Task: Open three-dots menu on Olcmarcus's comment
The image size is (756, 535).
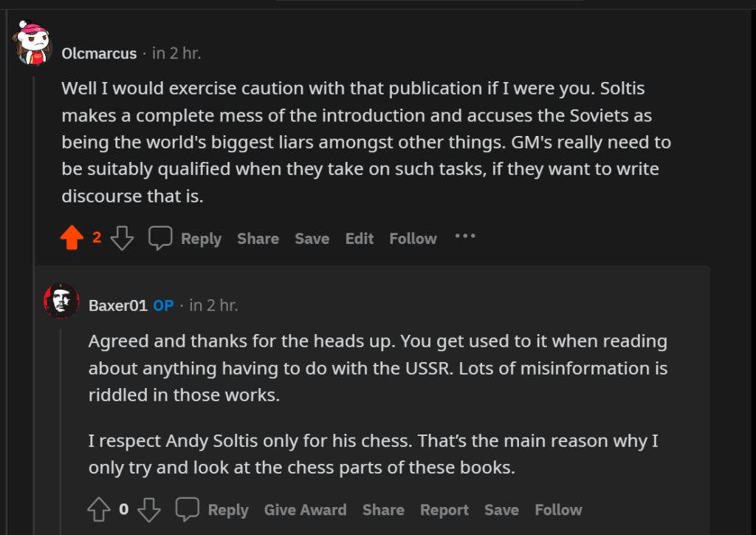Action: [x=465, y=236]
